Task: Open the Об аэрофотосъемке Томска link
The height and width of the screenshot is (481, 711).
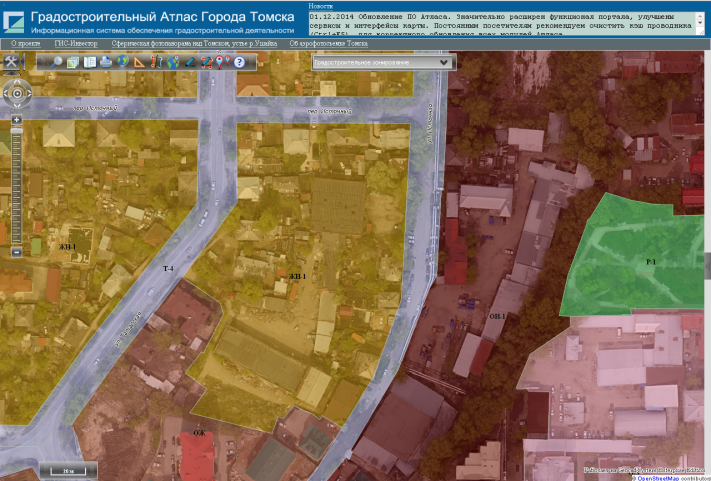Action: [x=329, y=44]
